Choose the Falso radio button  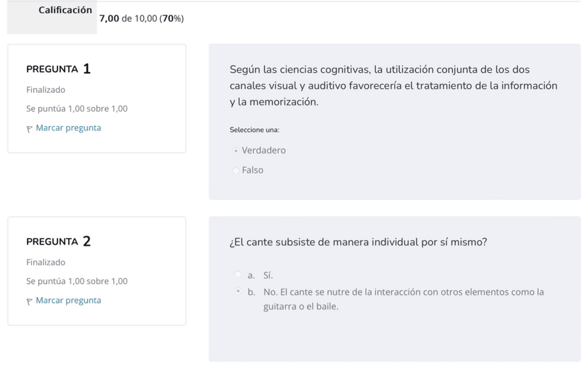(x=236, y=170)
